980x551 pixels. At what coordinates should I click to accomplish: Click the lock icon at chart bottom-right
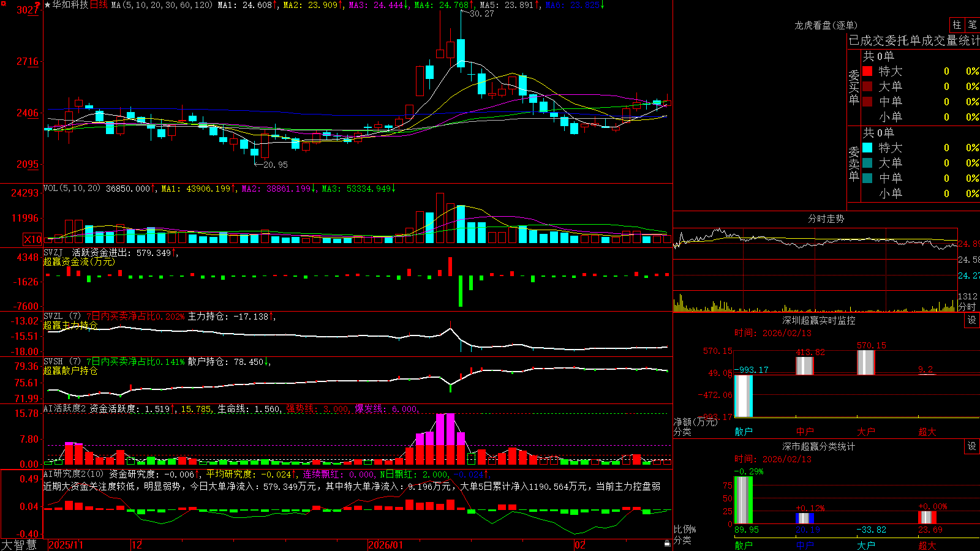pos(668,544)
